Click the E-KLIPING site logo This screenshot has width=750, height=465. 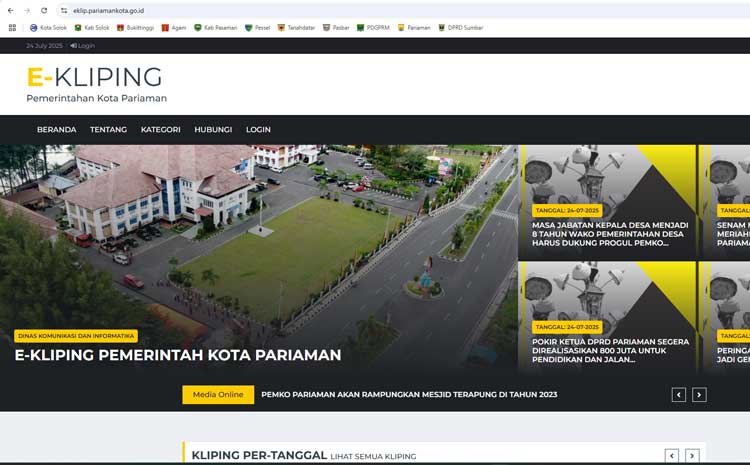coord(95,77)
